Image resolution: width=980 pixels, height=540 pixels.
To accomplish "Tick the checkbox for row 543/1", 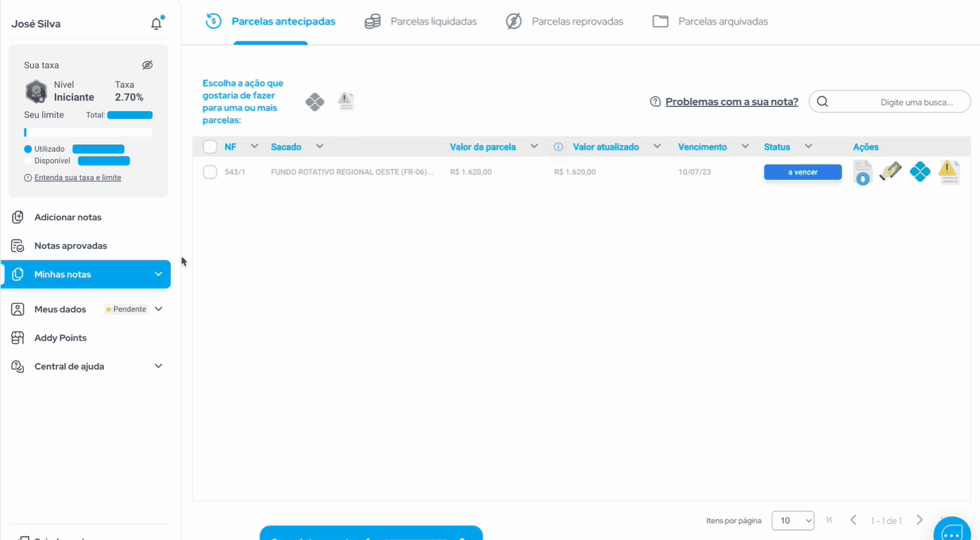I will coord(210,172).
